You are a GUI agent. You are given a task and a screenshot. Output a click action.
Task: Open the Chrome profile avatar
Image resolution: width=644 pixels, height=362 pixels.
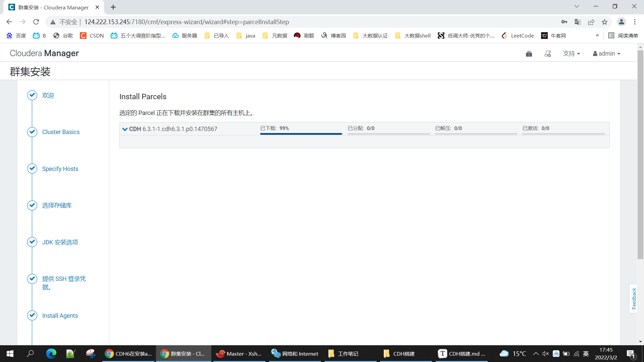pyautogui.click(x=621, y=22)
